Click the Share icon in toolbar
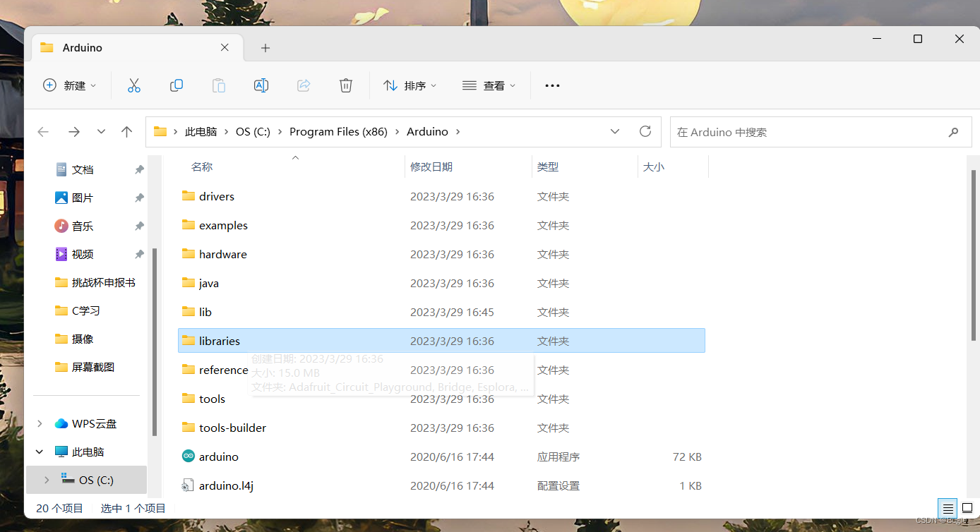The height and width of the screenshot is (532, 980). [x=304, y=85]
